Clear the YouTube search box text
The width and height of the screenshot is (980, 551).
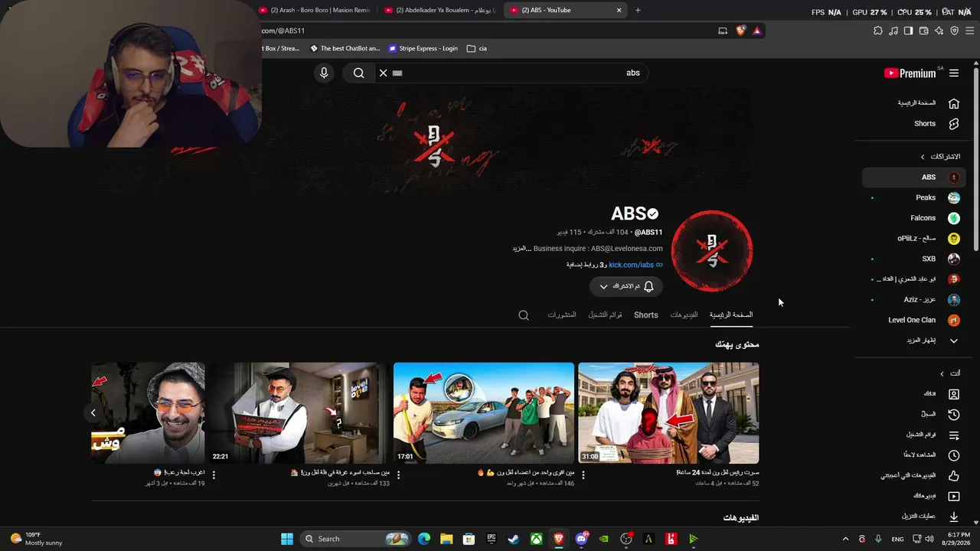point(383,73)
